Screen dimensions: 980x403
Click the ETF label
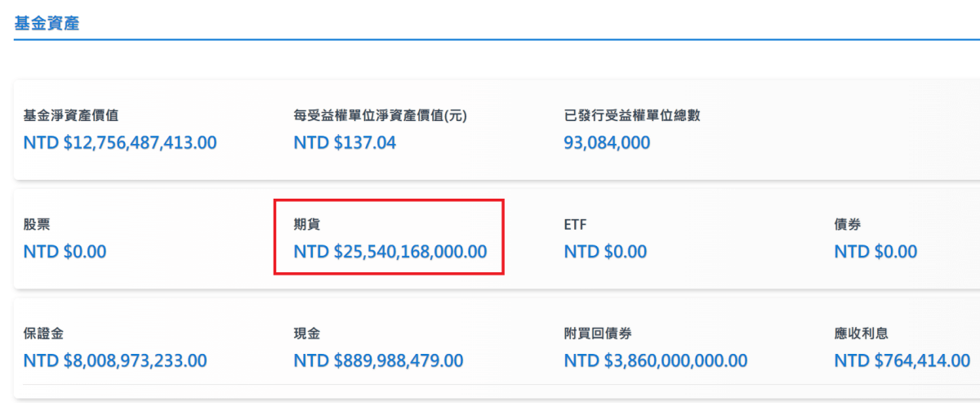point(576,224)
